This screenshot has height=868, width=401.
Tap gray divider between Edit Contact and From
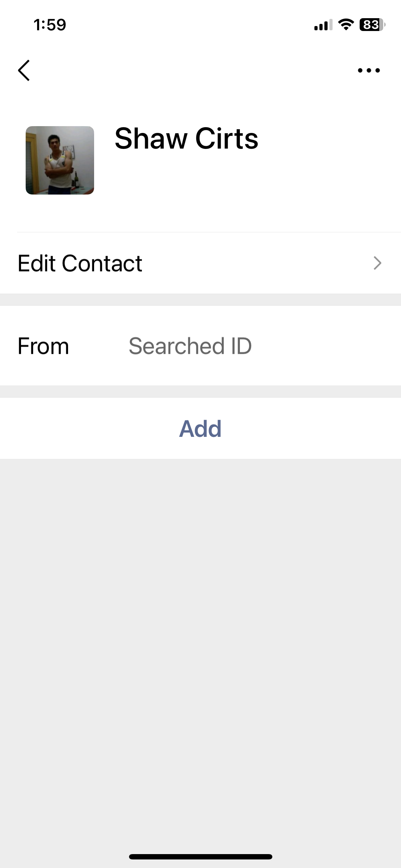coord(200,300)
